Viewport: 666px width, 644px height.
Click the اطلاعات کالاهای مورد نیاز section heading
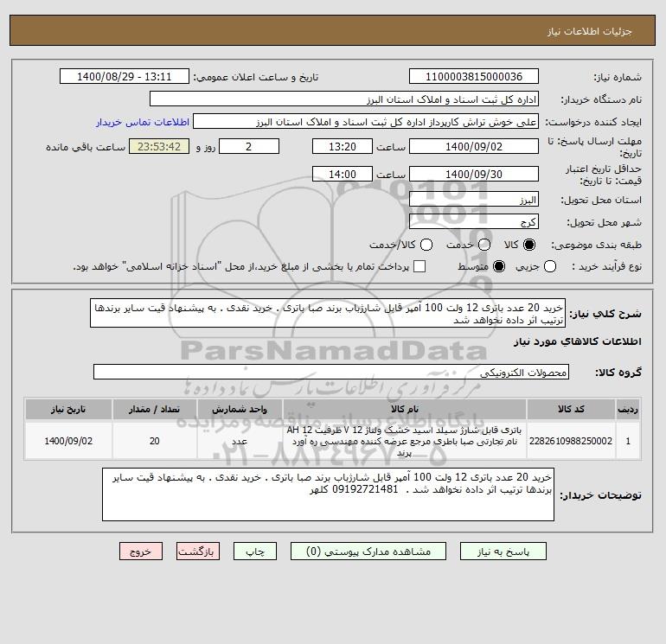click(x=578, y=341)
